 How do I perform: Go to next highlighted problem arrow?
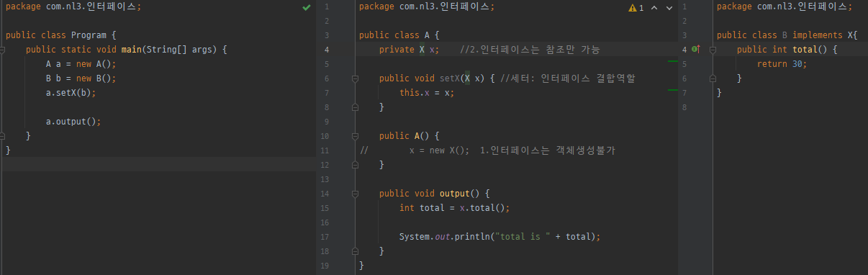[669, 8]
